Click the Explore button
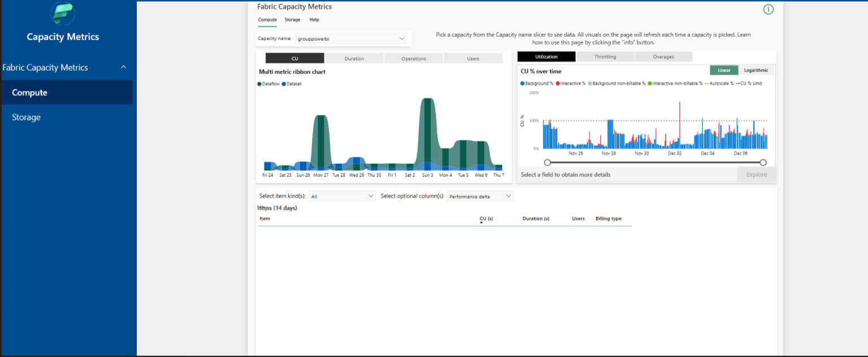Image resolution: width=868 pixels, height=357 pixels. click(x=757, y=175)
